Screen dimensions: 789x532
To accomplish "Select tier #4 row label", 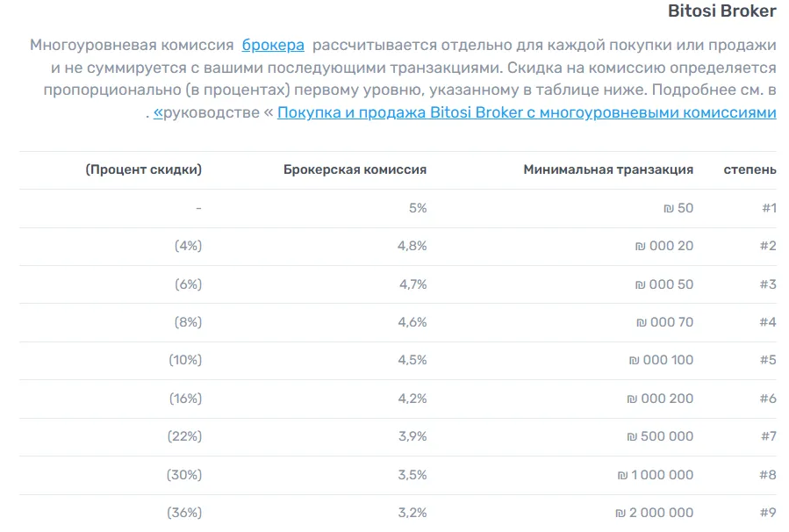I will click(768, 322).
